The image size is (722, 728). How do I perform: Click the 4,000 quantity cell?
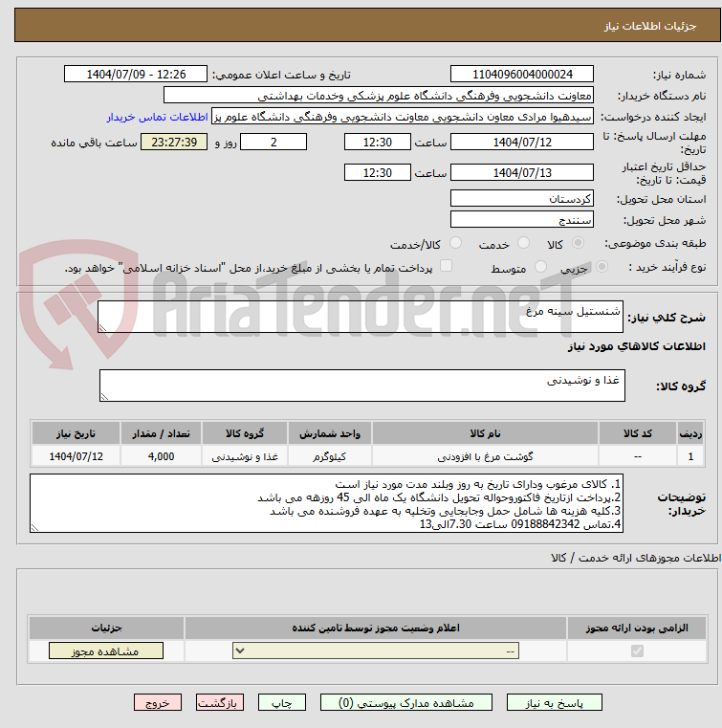coord(161,456)
